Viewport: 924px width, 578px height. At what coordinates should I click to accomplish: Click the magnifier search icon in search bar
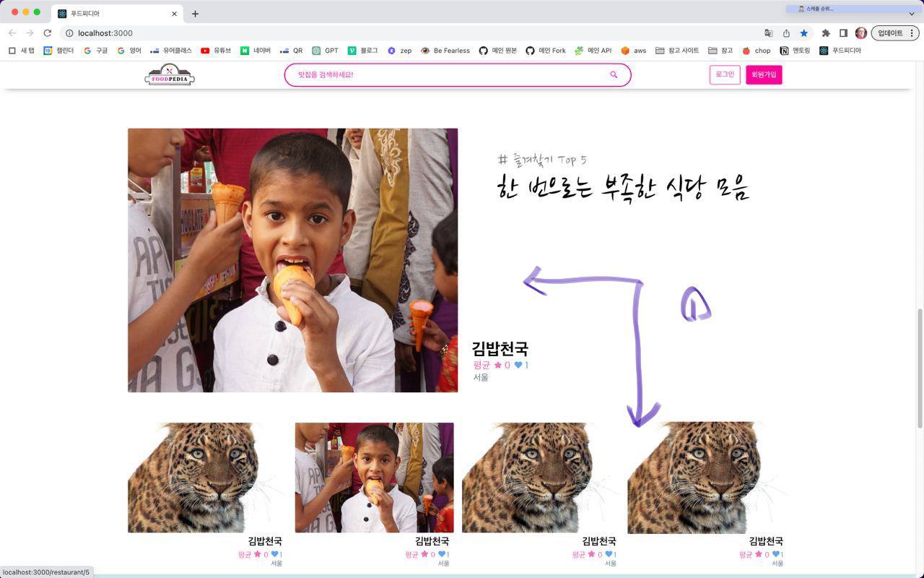pos(614,74)
